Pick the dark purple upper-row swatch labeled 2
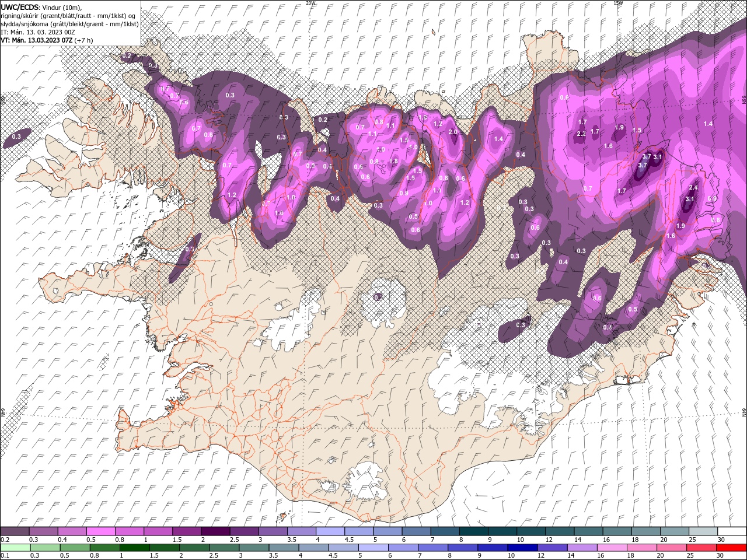This screenshot has height=560, width=747. click(x=215, y=531)
